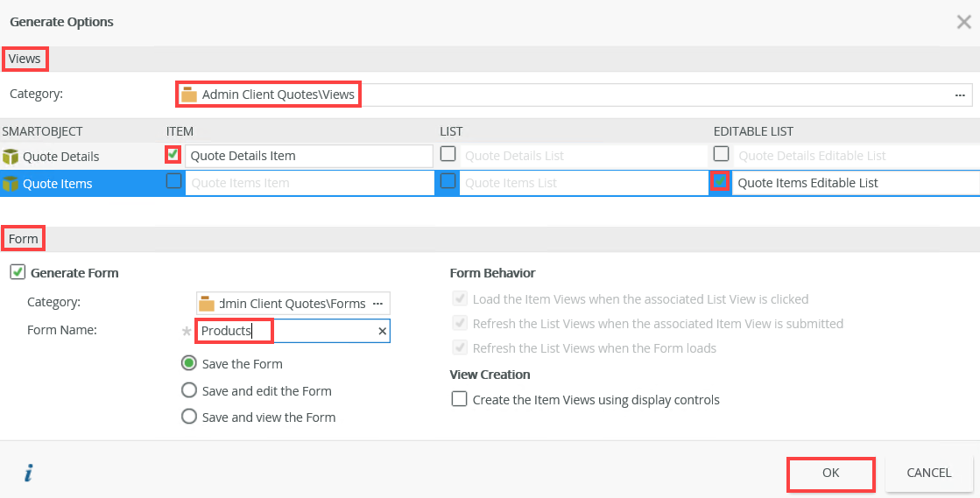
Task: Open the Forms category browse ellipsis
Action: click(377, 304)
